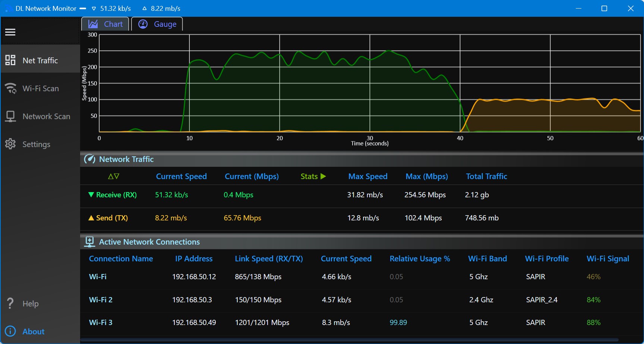Click the SAPIR_2.4 Wi-Fi profile
This screenshot has width=644, height=344.
[542, 300]
